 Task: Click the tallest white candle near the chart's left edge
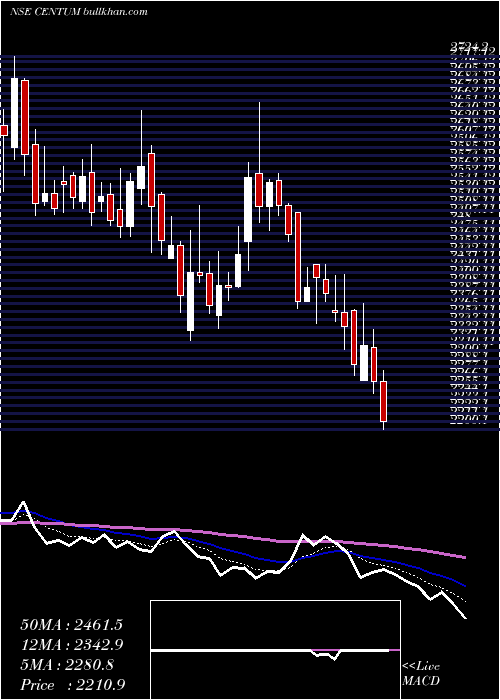(15, 113)
